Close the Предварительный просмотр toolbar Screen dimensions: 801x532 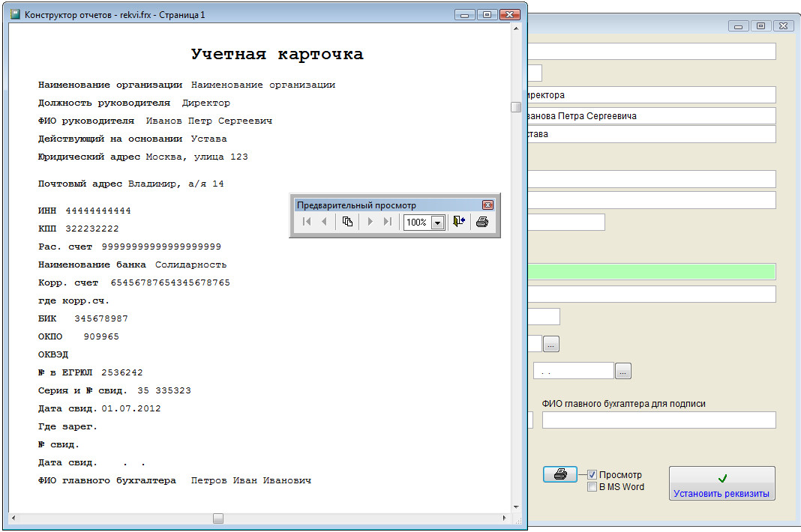click(487, 205)
